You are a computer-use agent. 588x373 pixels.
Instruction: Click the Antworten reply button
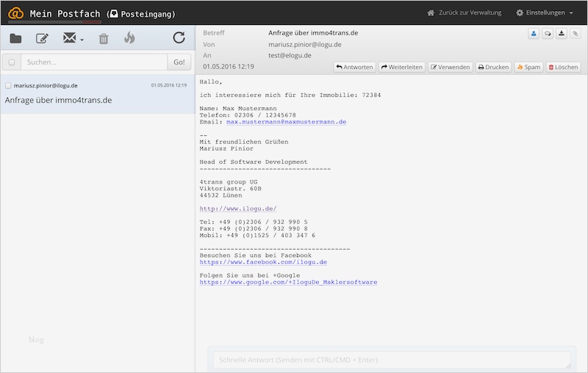355,67
